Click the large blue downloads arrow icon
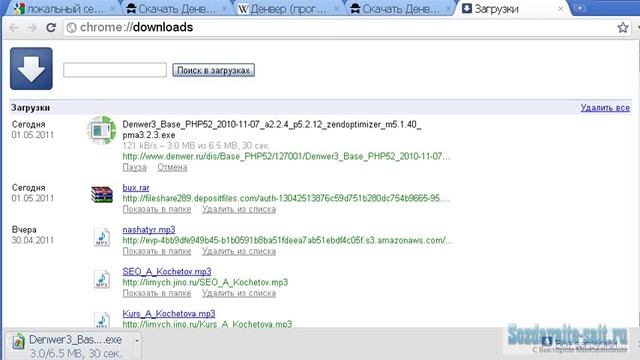 (31, 68)
